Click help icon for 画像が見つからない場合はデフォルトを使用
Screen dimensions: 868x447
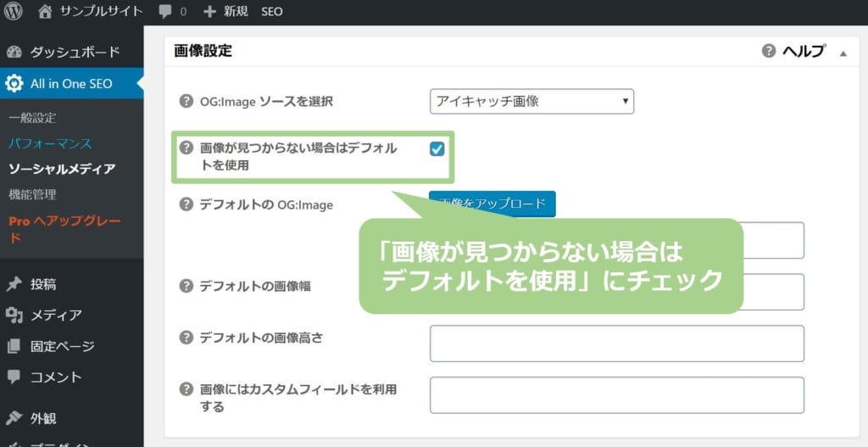point(186,148)
